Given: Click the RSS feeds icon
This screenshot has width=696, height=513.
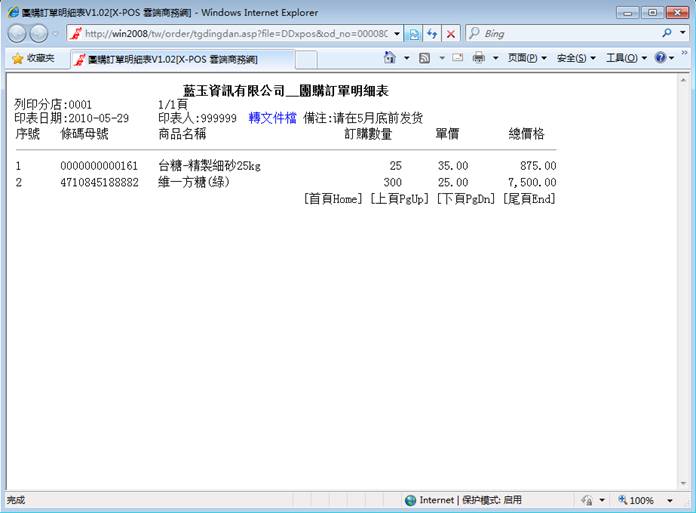Looking at the screenshot, I should (425, 58).
